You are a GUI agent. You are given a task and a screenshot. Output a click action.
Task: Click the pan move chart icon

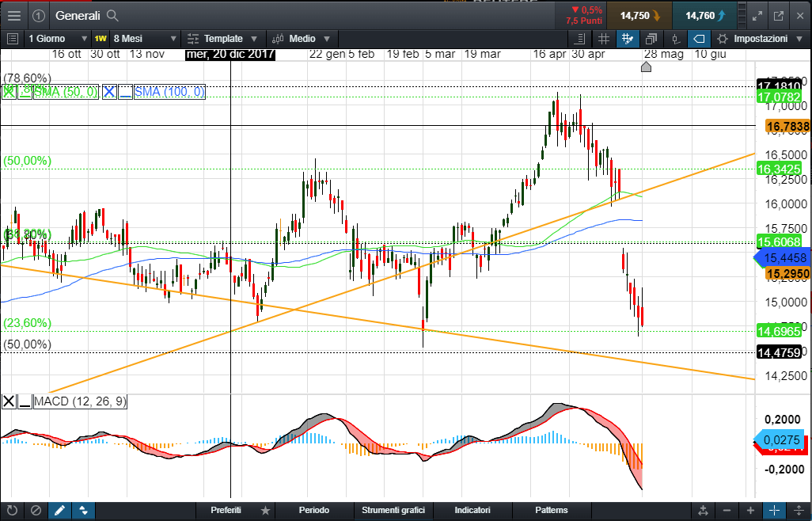click(x=703, y=511)
